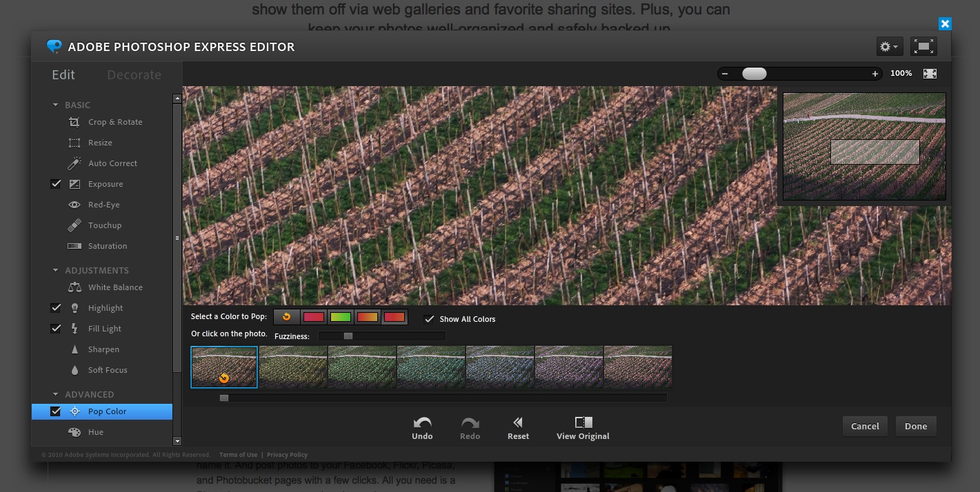
Task: Click the 100% zoom value
Action: tap(901, 74)
